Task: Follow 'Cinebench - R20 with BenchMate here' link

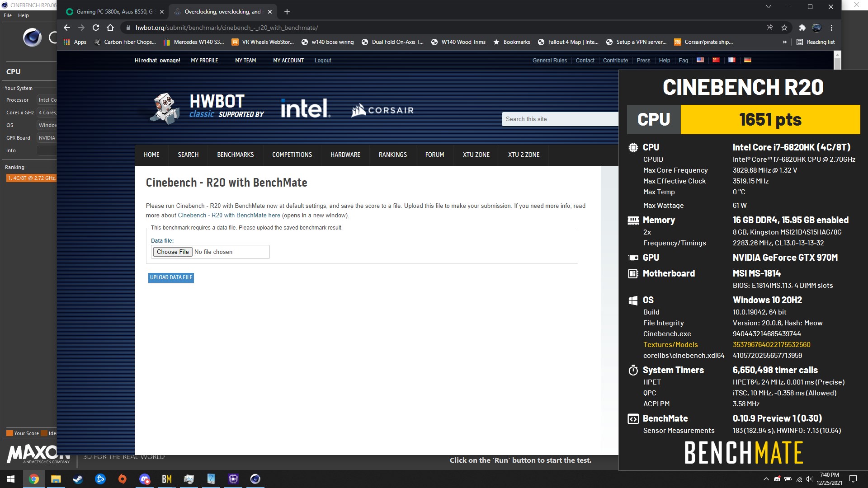Action: (x=229, y=216)
